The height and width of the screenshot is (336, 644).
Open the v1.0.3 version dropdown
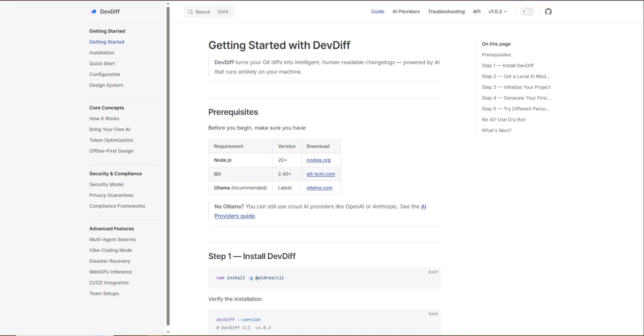pyautogui.click(x=498, y=12)
